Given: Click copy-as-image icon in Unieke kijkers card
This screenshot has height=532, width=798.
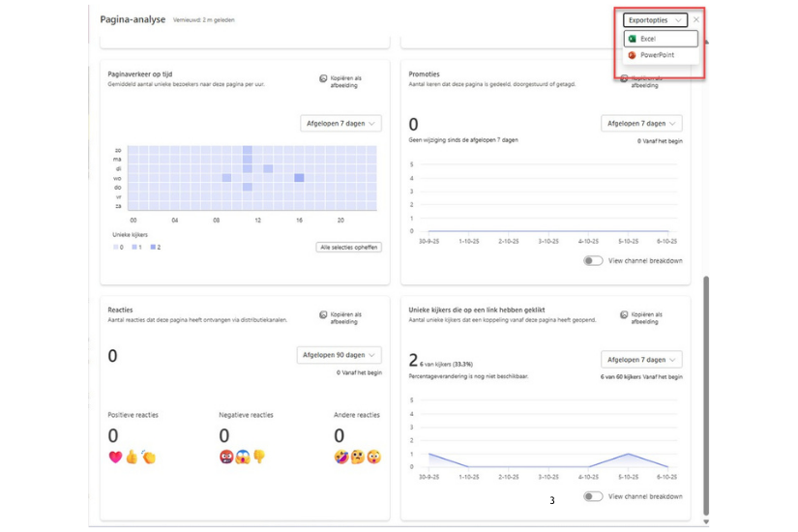Looking at the screenshot, I should tap(624, 315).
